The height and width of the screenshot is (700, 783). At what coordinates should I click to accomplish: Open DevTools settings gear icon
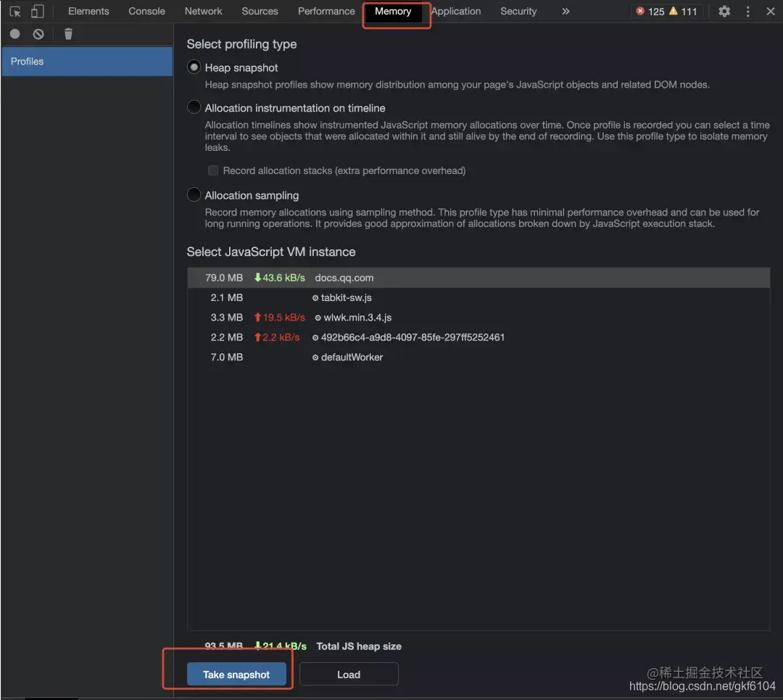pyautogui.click(x=724, y=11)
